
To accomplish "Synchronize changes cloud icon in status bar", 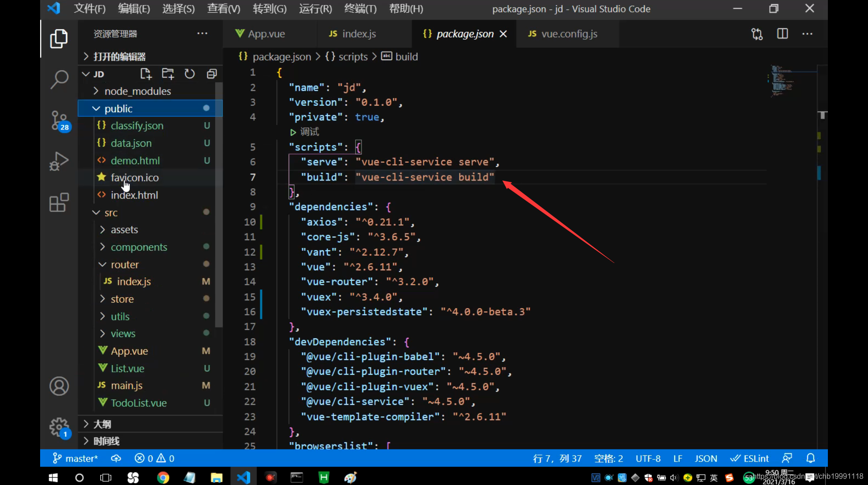I will tap(116, 459).
